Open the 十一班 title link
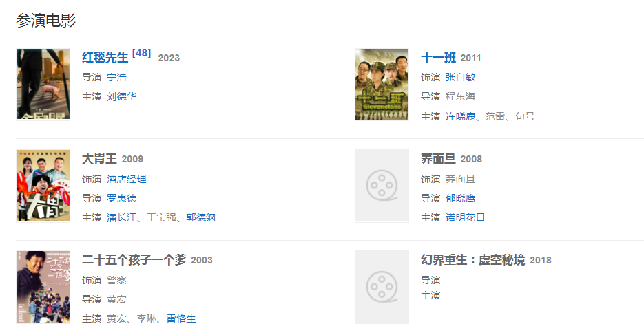Viewport: 644px width, 335px height. point(438,57)
